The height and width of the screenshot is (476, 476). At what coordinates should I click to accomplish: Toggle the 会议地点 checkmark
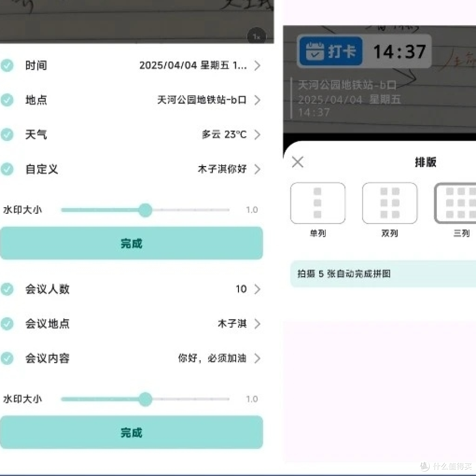(x=7, y=324)
